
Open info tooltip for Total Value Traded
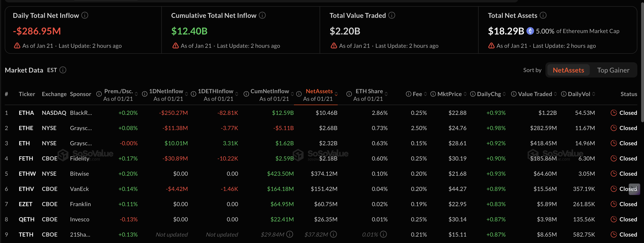tap(391, 15)
